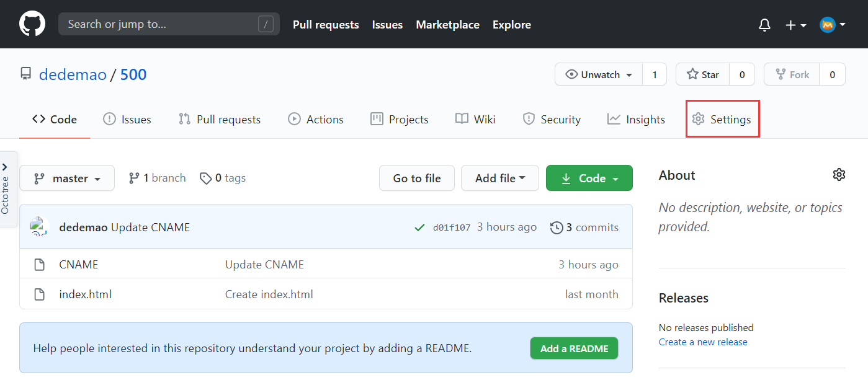Click the commit author avatar thumbnail

click(x=40, y=227)
